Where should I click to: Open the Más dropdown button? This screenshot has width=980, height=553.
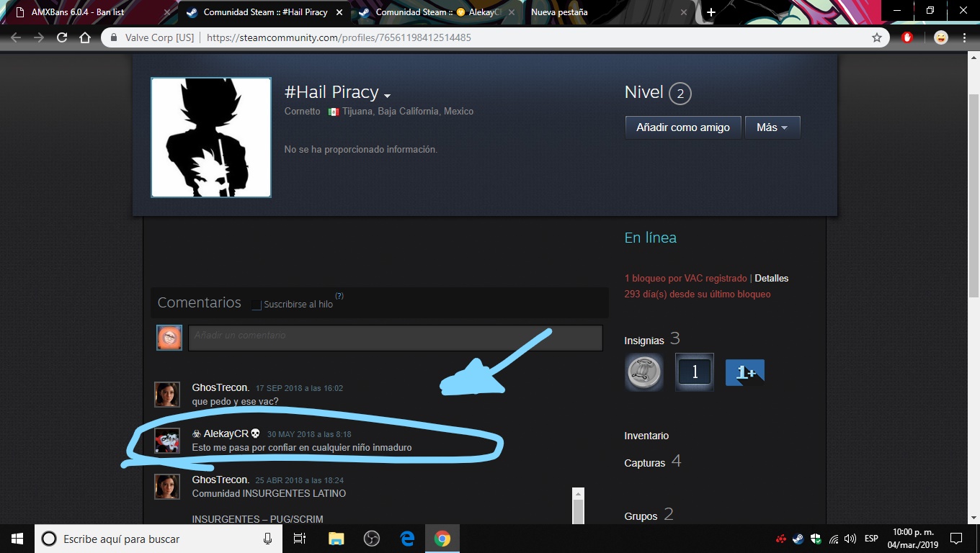[x=772, y=127]
